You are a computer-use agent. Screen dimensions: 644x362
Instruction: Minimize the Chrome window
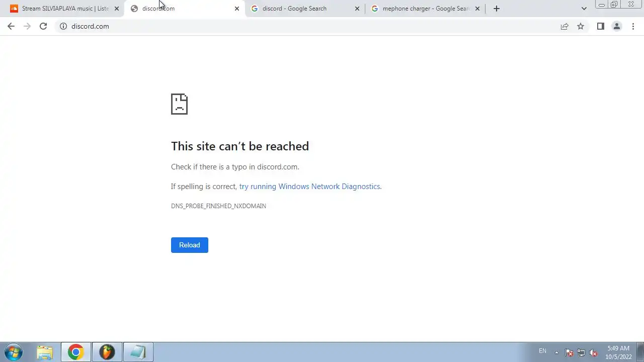pyautogui.click(x=601, y=5)
